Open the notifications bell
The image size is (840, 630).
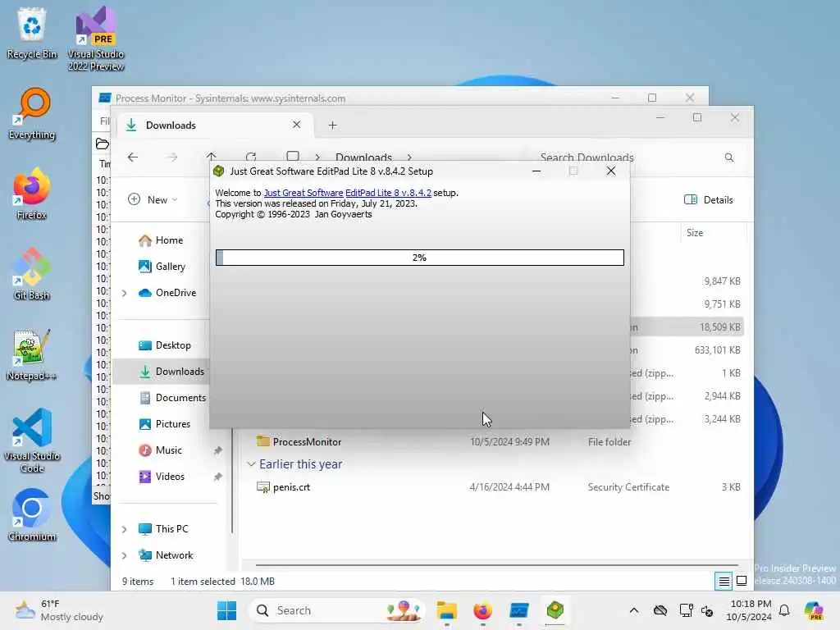coord(784,610)
